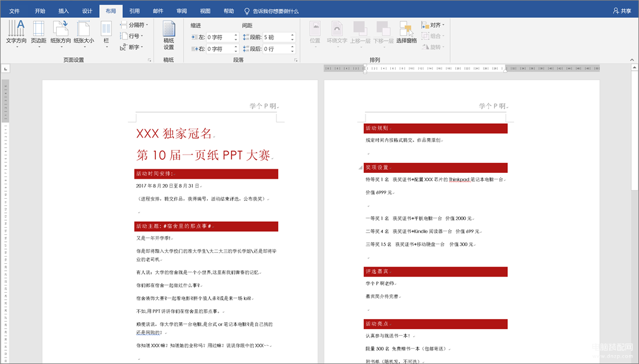Open the Text Direction (文字方向) tool
639x364 pixels.
[x=17, y=34]
